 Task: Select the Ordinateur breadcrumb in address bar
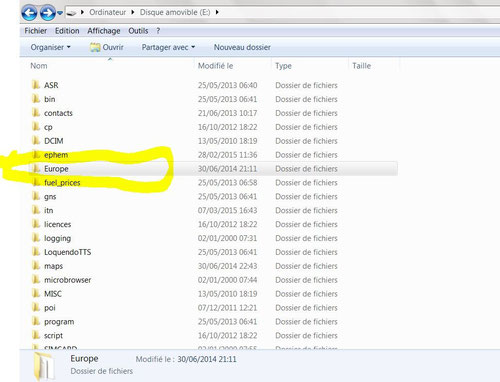click(107, 12)
